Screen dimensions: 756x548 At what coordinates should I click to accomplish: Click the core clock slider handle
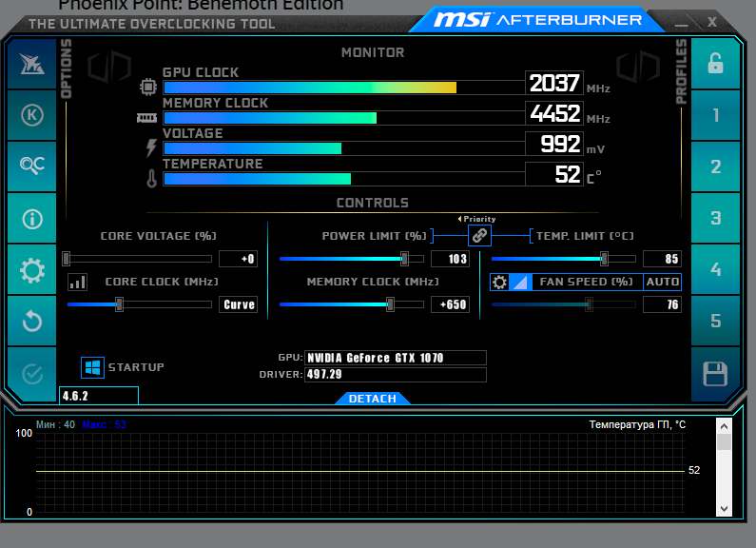[x=119, y=304]
